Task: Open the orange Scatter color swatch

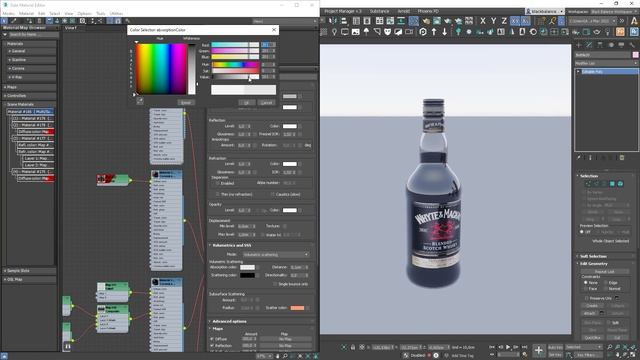Action: pyautogui.click(x=297, y=308)
